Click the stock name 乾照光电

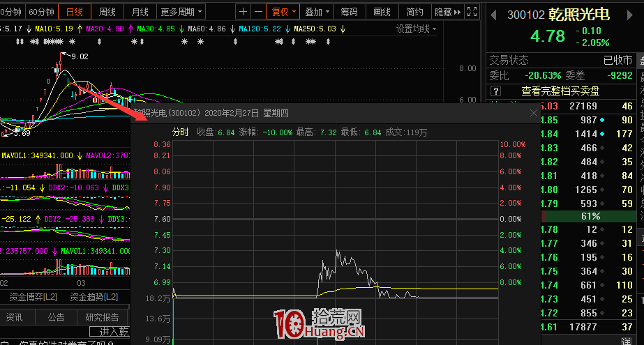[x=578, y=15]
